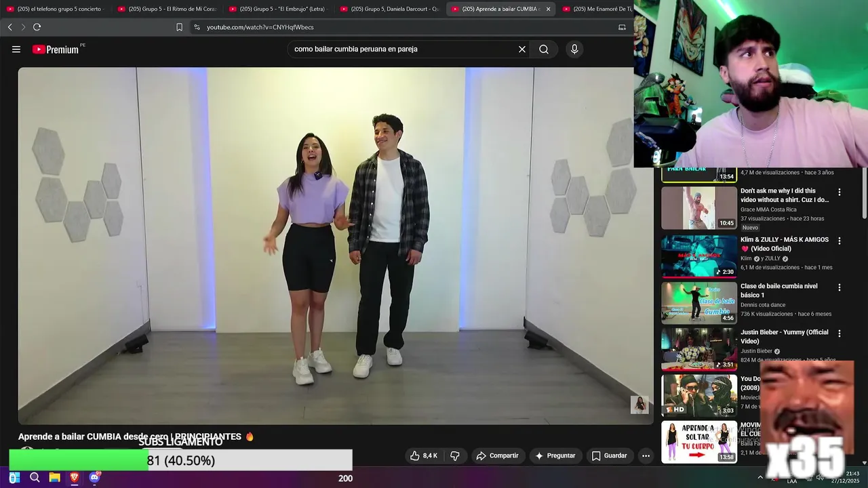Screen dimensions: 868x488
Task: Open Windows taskbar search
Action: pos(35,478)
